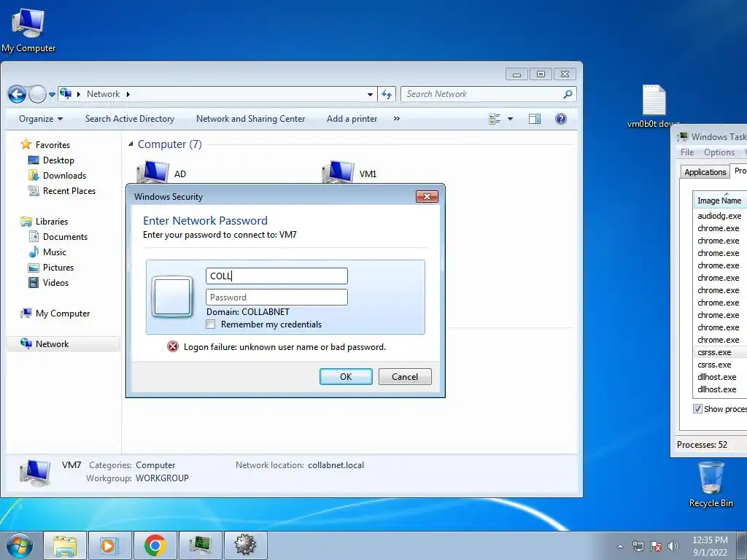Open Google Chrome from taskbar
Viewport: 747px width, 560px height.
(155, 545)
